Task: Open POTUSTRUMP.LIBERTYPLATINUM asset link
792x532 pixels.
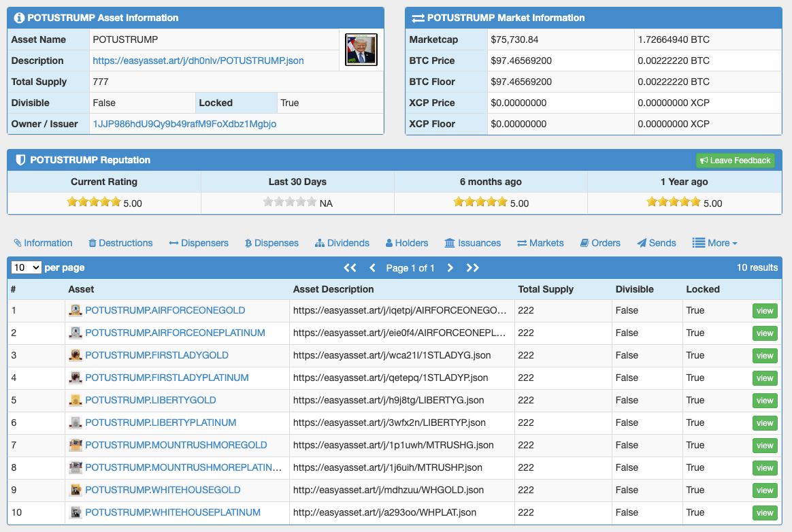Action: [161, 422]
